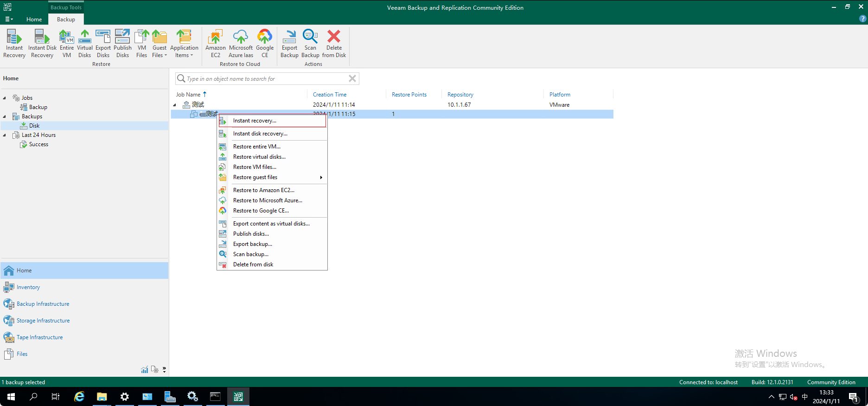Choose Restore to Amazon EC2... entry
The width and height of the screenshot is (868, 406).
click(273, 190)
